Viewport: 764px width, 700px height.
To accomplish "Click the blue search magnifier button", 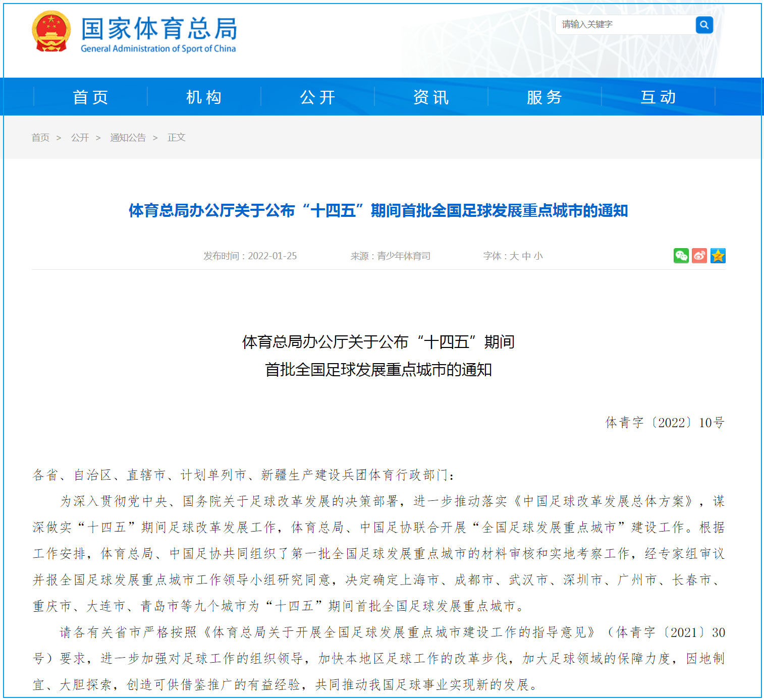I will (704, 25).
